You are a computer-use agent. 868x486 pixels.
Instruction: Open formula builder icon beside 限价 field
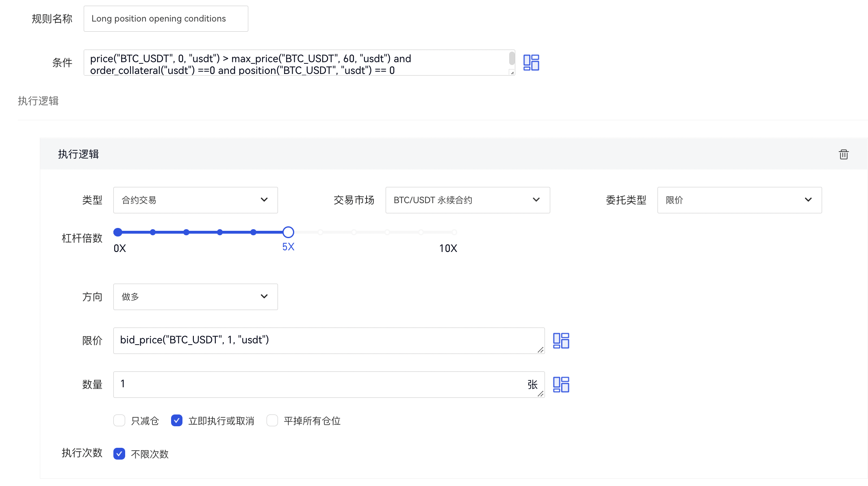pos(561,341)
